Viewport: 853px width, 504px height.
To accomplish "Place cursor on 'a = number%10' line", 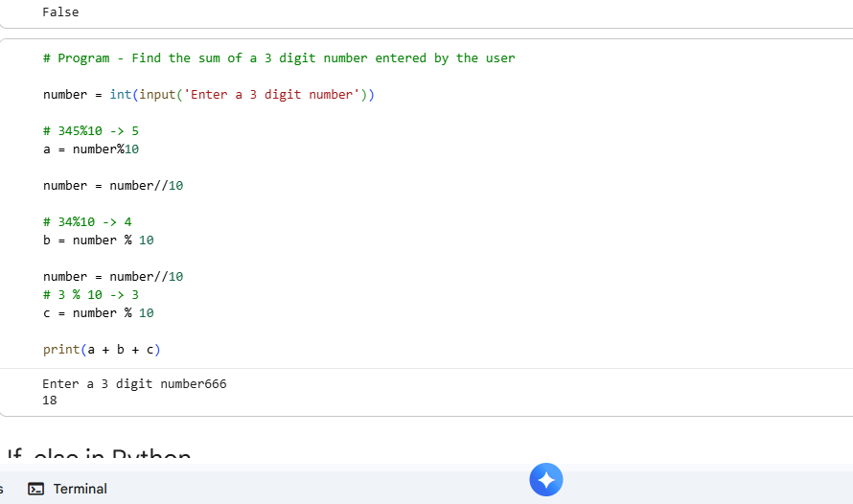I will click(91, 149).
